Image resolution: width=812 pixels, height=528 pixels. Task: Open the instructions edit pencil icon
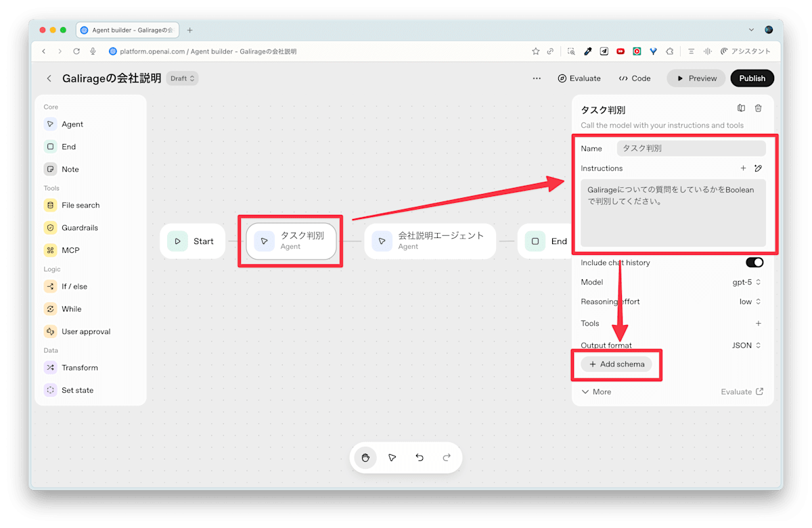click(758, 168)
